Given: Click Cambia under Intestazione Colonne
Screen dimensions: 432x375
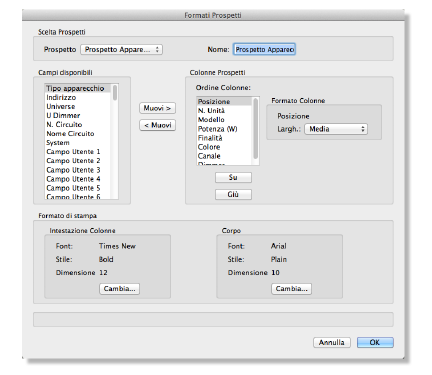Looking at the screenshot, I should coord(119,289).
